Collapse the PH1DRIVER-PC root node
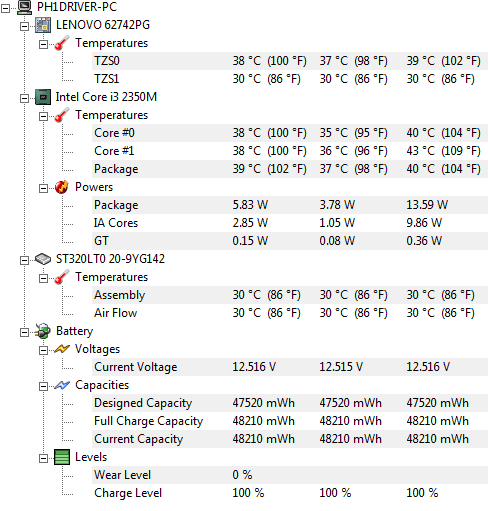Screen dimensions: 488x511 [x=6, y=8]
